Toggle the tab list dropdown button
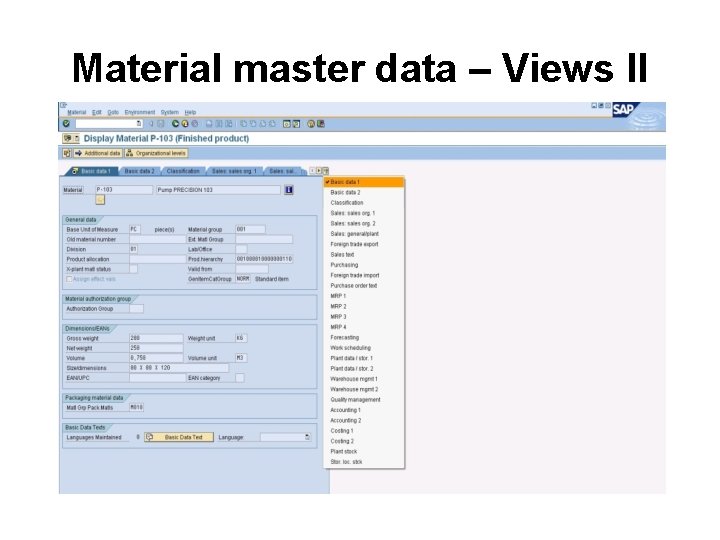Image resolution: width=720 pixels, height=540 pixels. (x=326, y=171)
